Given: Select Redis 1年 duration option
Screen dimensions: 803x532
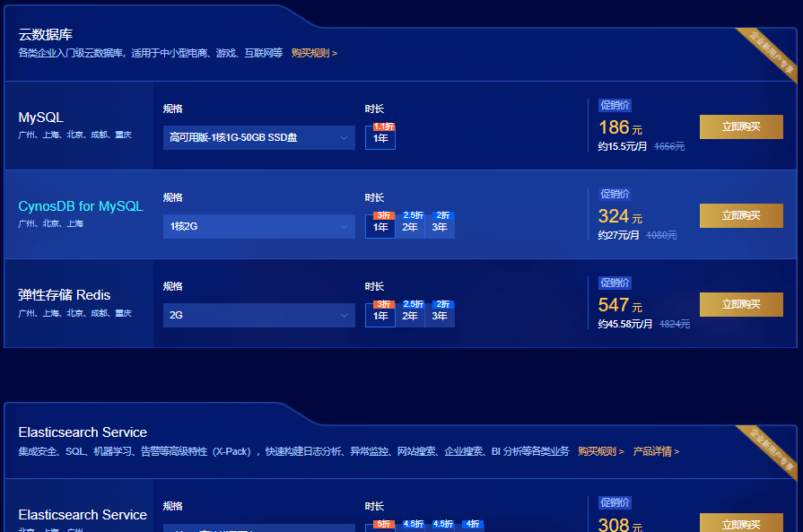Looking at the screenshot, I should [x=380, y=316].
